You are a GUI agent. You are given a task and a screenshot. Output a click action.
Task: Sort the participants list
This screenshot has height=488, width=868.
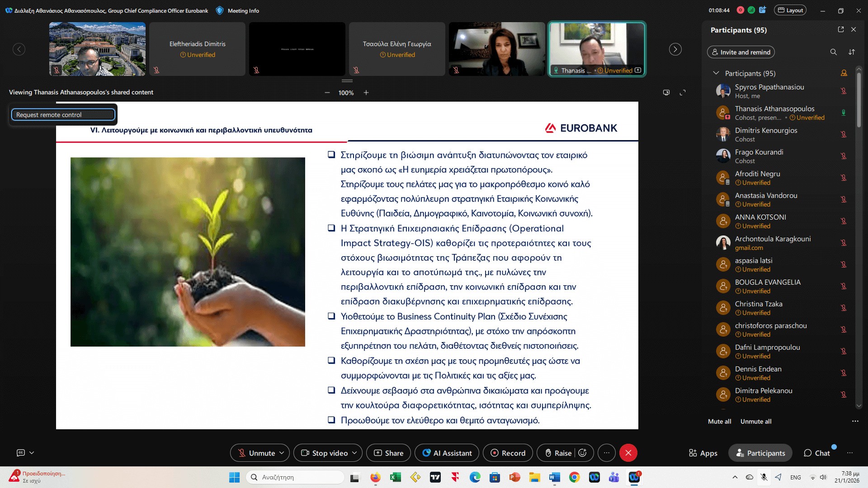click(852, 52)
